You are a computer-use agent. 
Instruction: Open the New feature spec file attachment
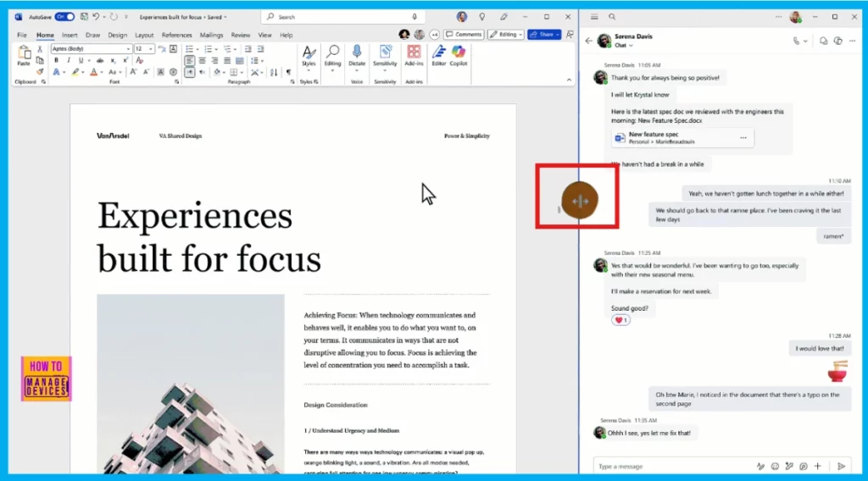tap(682, 138)
